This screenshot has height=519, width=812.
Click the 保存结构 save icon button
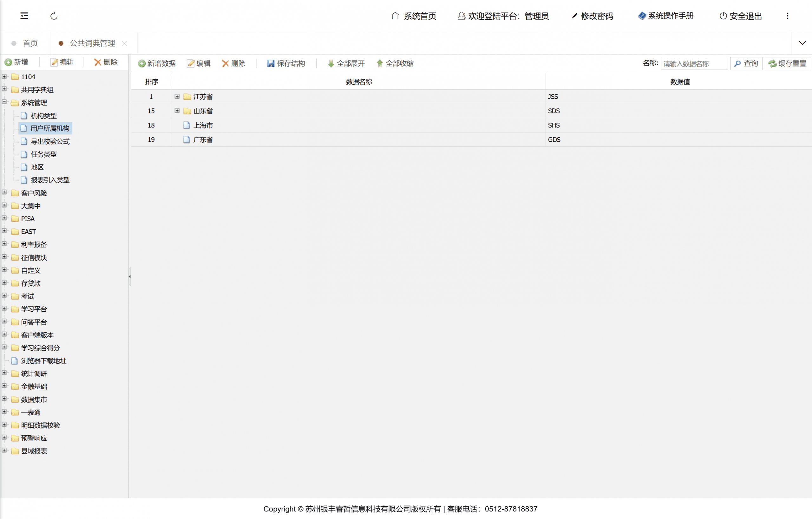pyautogui.click(x=271, y=63)
